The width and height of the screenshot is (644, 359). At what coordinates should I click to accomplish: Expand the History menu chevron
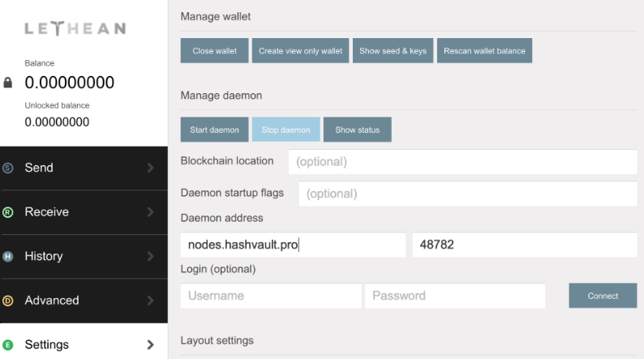tap(150, 256)
